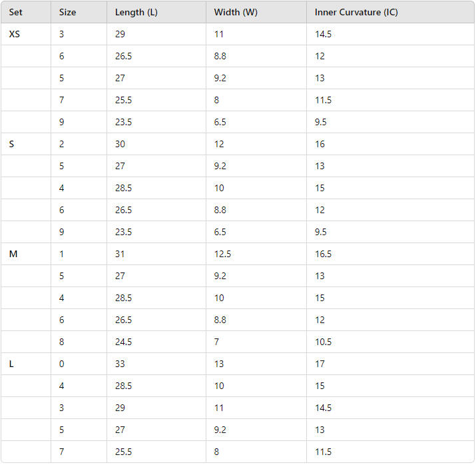Select the size 8 cell
The height and width of the screenshot is (465, 476).
click(62, 342)
